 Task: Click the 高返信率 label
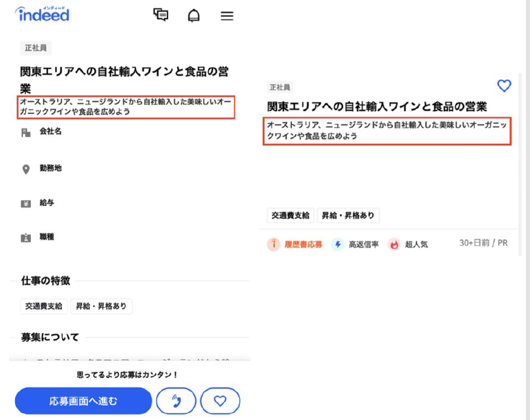(x=364, y=245)
